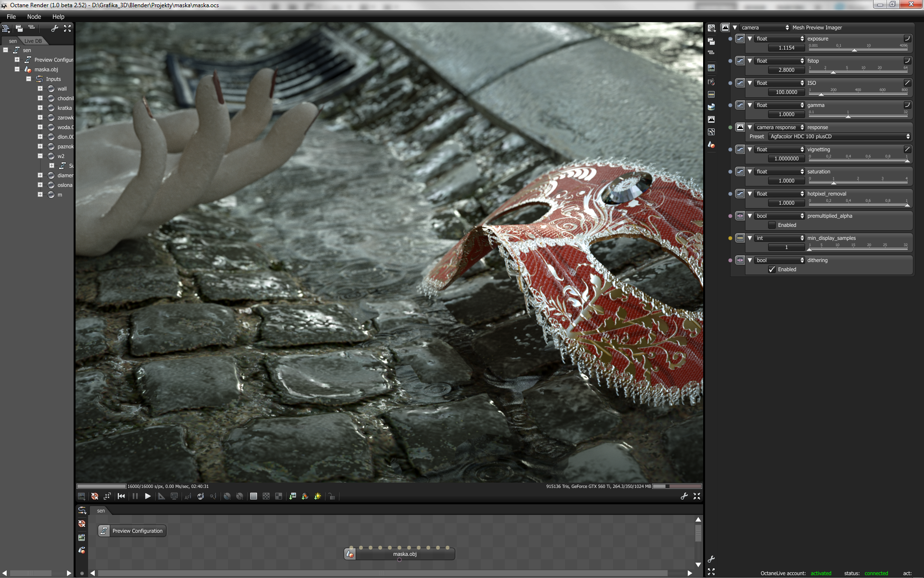
Task: Click the auto focus picker icon
Action: 188,496
